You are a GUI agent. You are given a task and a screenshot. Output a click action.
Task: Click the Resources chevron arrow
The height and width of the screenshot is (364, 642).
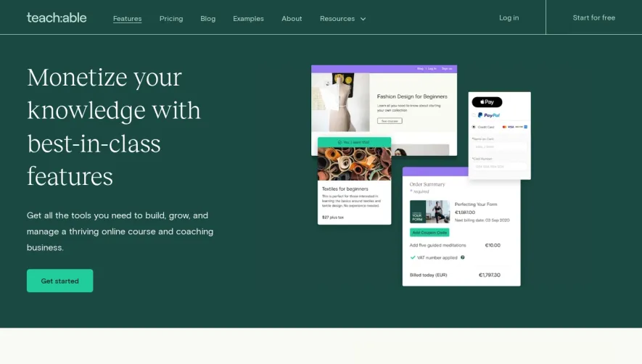tap(363, 19)
